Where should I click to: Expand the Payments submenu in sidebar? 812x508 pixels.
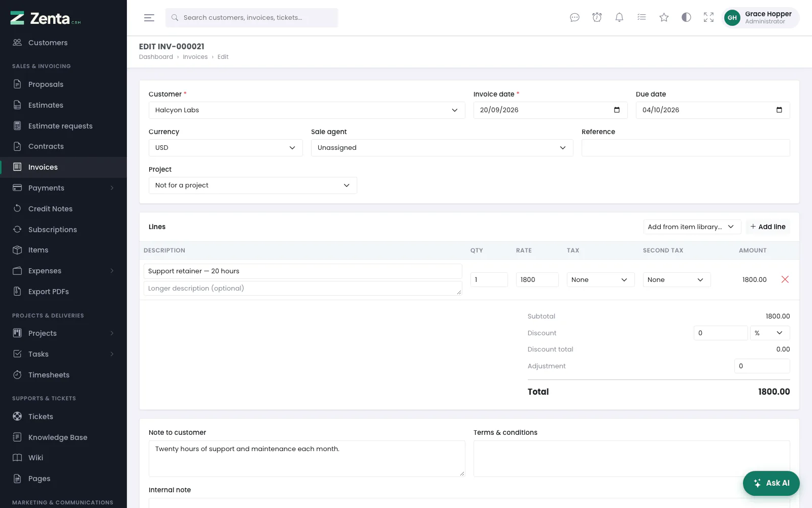click(63, 188)
